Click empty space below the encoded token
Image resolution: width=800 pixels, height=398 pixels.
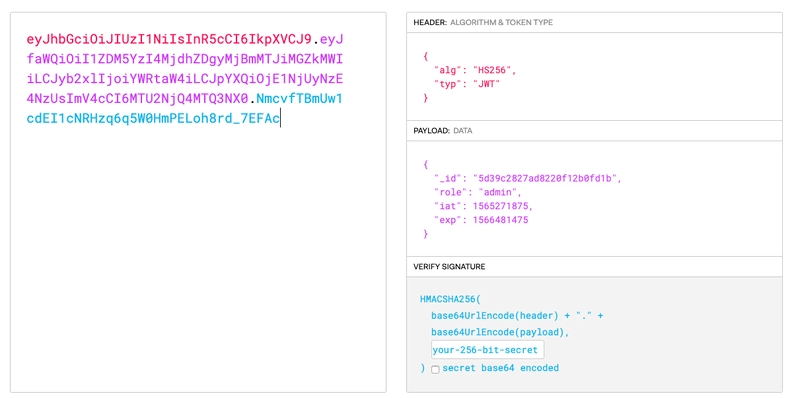pyautogui.click(x=198, y=255)
